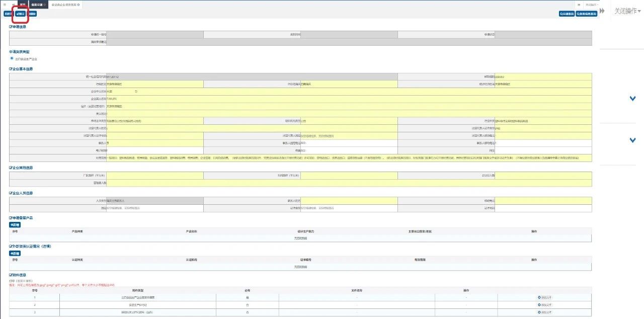Viewport: 644px width, 319px height.
Task: Click the large double-arrow tab scroll icon
Action: point(602,11)
